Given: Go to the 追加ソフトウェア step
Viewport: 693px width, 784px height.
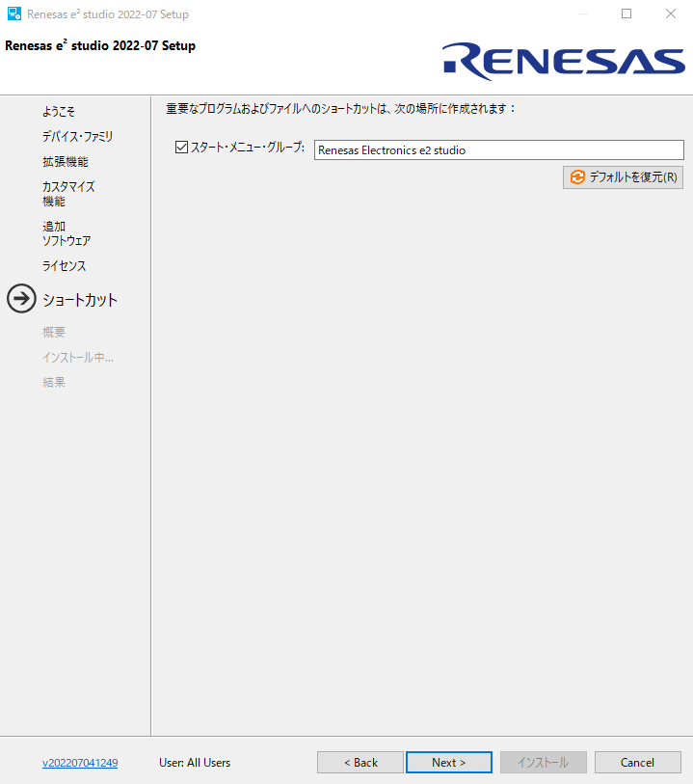Looking at the screenshot, I should (67, 233).
